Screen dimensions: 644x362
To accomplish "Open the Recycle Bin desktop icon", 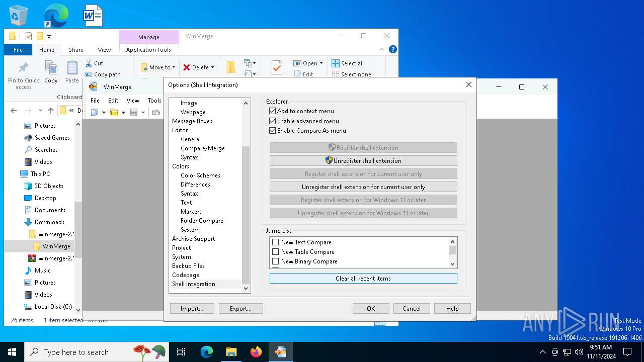I will pos(19,16).
